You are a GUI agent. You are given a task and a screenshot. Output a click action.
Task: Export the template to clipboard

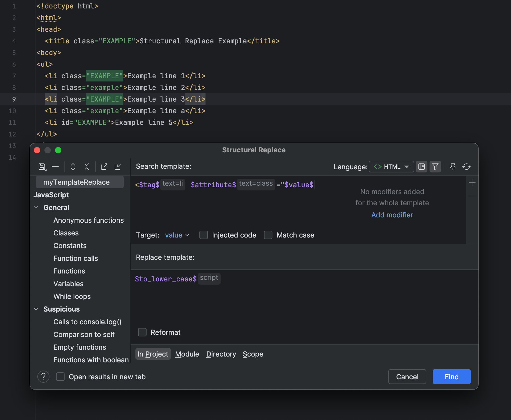click(x=104, y=167)
